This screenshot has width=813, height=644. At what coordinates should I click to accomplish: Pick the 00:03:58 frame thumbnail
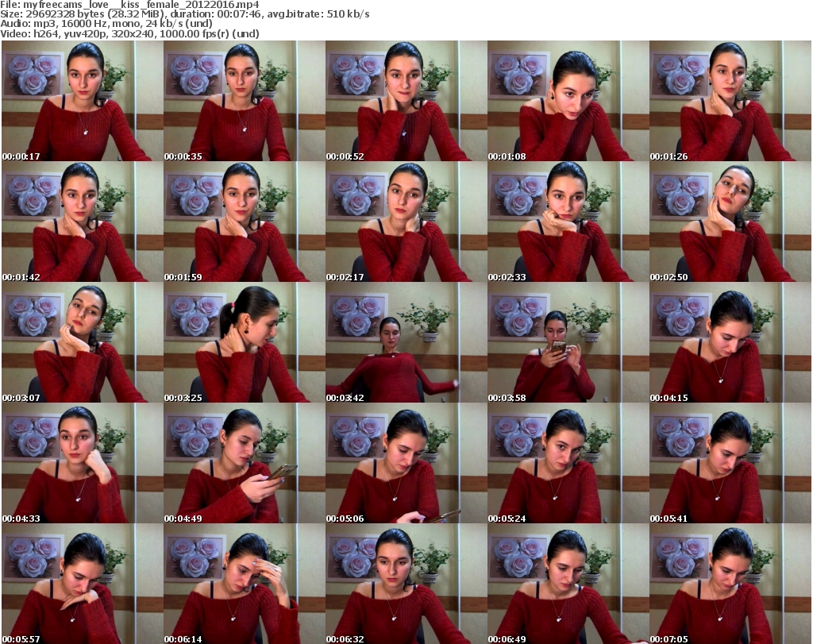click(568, 343)
